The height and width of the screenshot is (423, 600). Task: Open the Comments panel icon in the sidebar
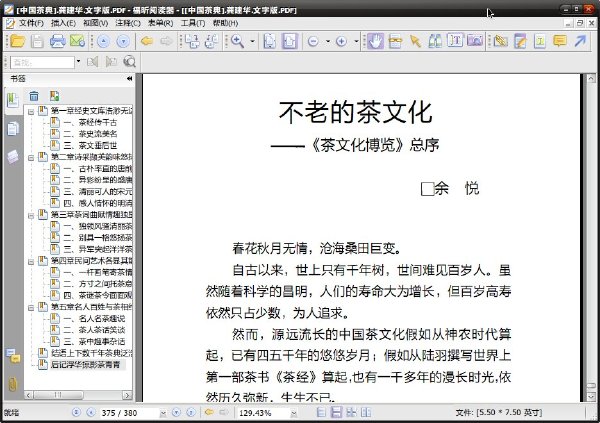pos(13,356)
